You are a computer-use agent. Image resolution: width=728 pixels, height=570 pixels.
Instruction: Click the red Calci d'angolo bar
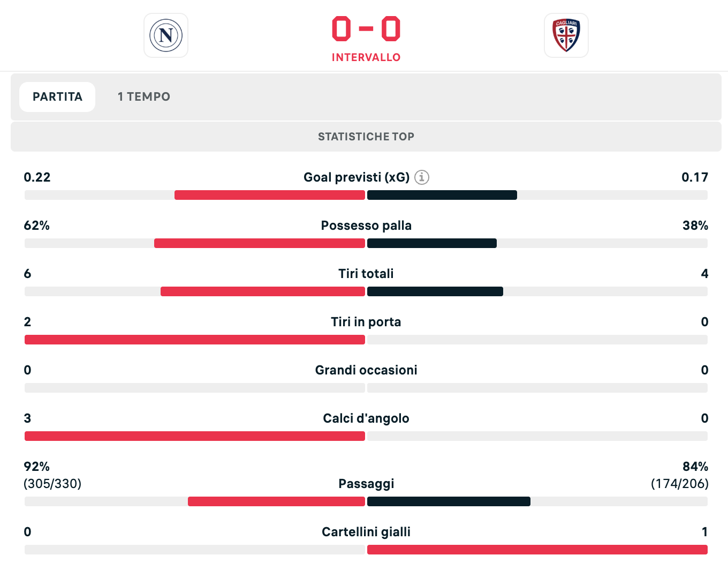tap(195, 436)
